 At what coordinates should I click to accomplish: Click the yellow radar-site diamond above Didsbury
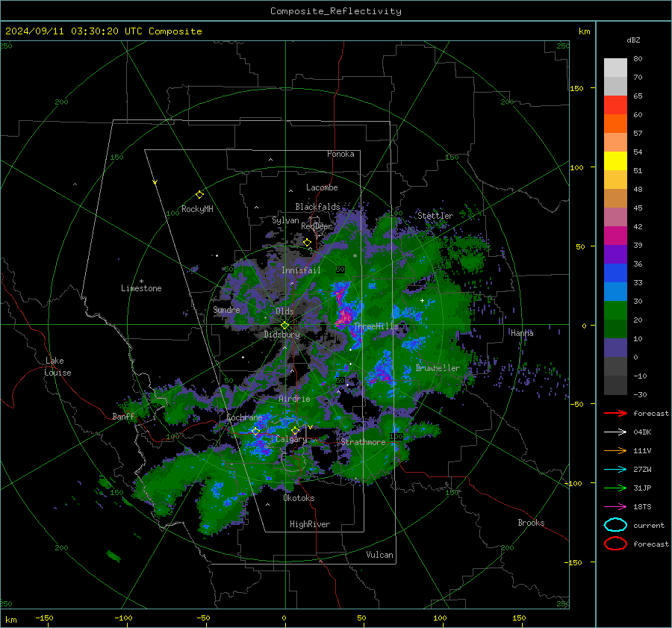[284, 326]
